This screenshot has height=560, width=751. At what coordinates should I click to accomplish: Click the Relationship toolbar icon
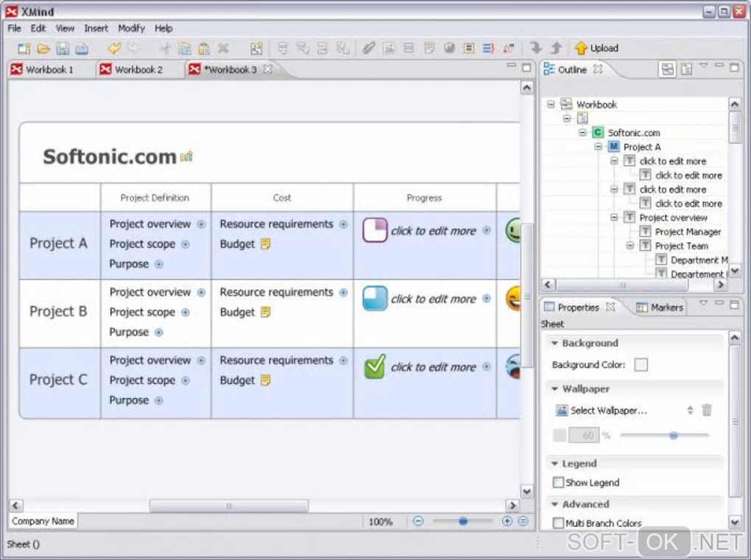pyautogui.click(x=508, y=48)
